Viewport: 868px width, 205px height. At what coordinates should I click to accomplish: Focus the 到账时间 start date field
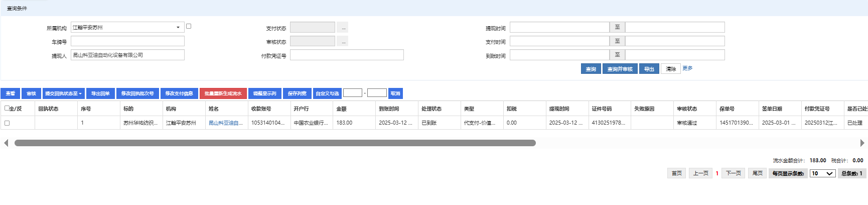pyautogui.click(x=559, y=55)
